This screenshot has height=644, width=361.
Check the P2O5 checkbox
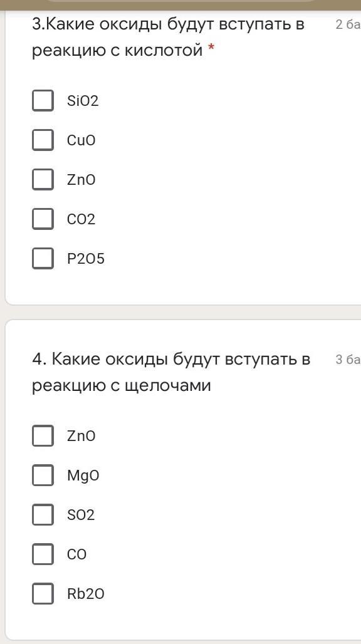click(43, 258)
